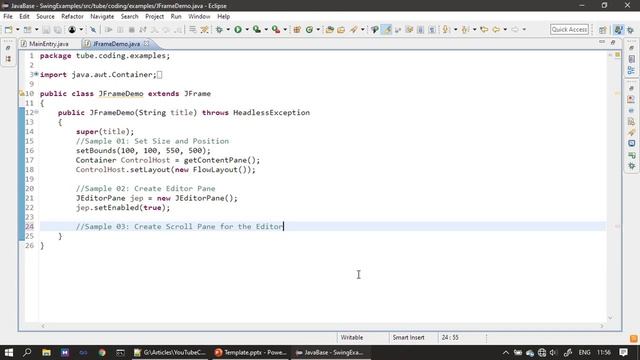
Task: Open the Coverage dropdown arrow
Action: (x=266, y=29)
